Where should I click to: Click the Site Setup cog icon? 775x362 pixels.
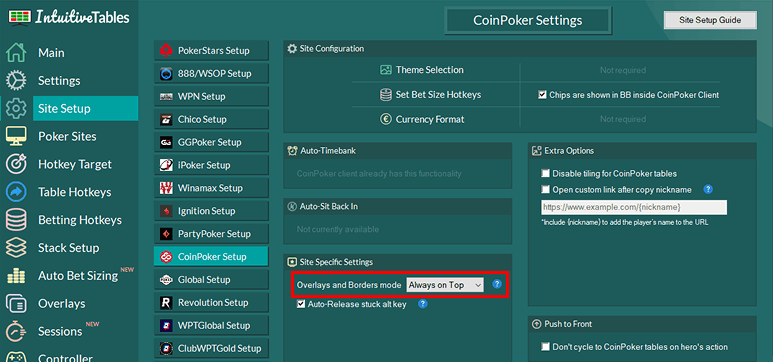16,108
